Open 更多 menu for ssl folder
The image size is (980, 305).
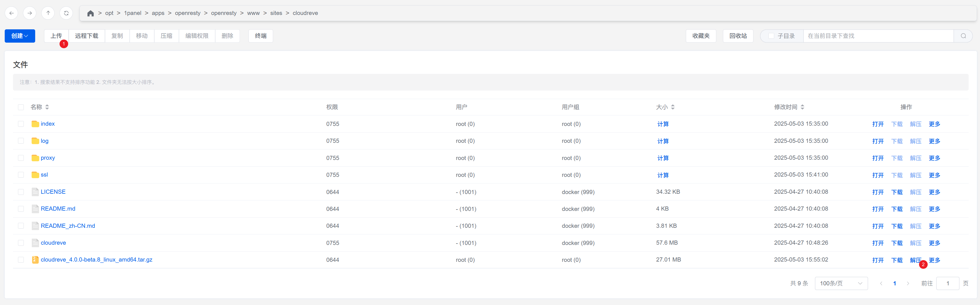click(934, 175)
